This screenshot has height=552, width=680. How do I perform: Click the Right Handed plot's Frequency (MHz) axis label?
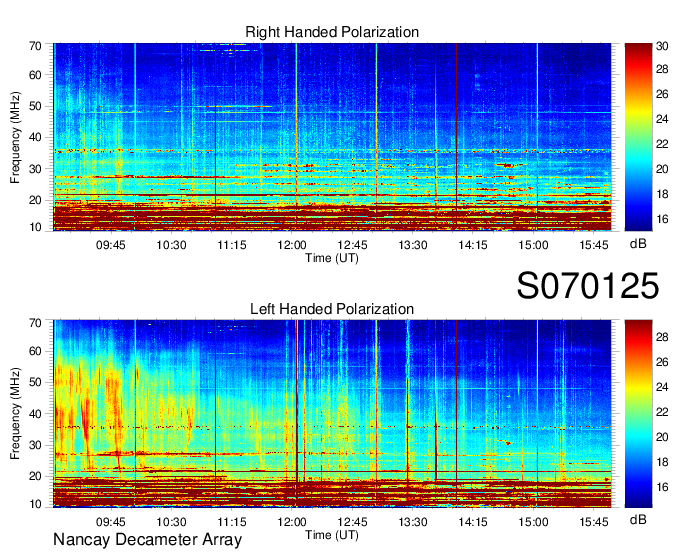pos(15,137)
